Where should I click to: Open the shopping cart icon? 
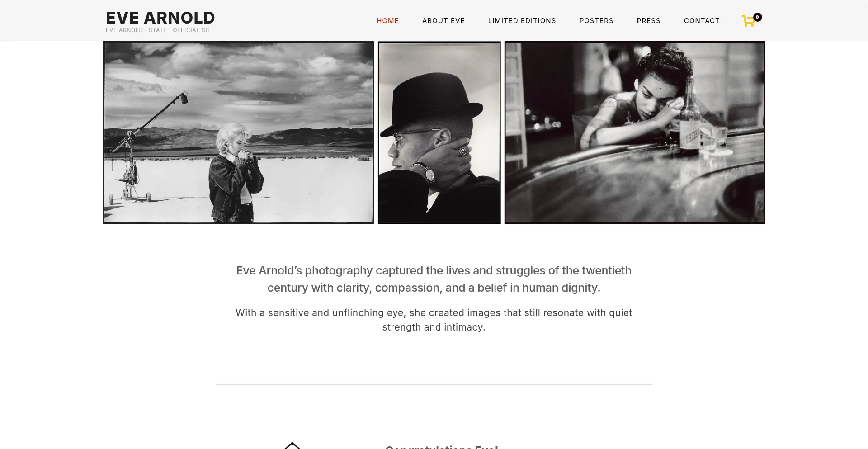tap(749, 21)
